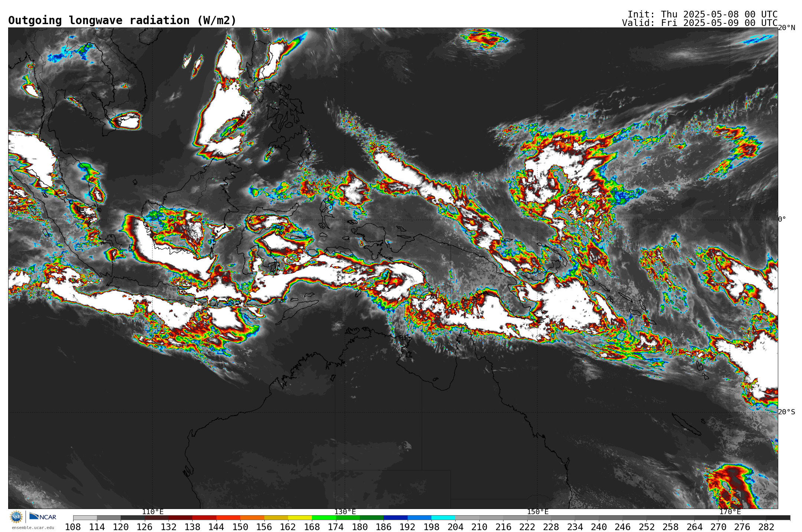Screen dimensions: 802x532
Task: Pick the darkest green colorbar swatch after 180
Action: coord(372,518)
